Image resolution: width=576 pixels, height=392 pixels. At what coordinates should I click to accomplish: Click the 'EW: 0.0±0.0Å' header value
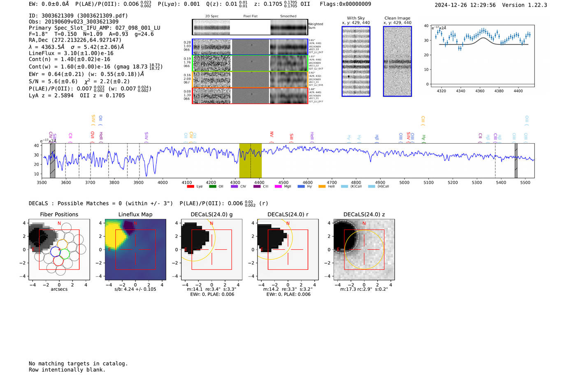pyautogui.click(x=49, y=4)
